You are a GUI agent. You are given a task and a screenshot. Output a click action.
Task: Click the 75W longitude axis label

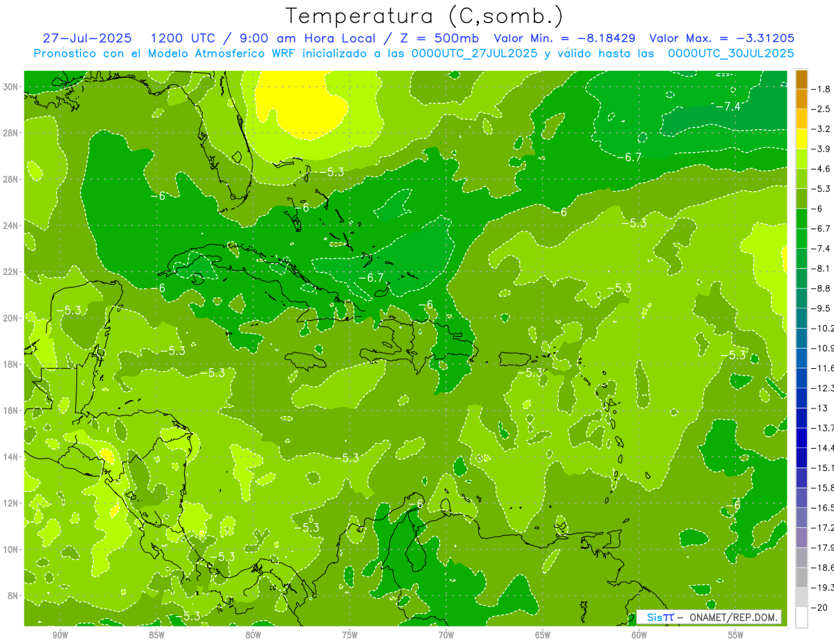coord(350,635)
